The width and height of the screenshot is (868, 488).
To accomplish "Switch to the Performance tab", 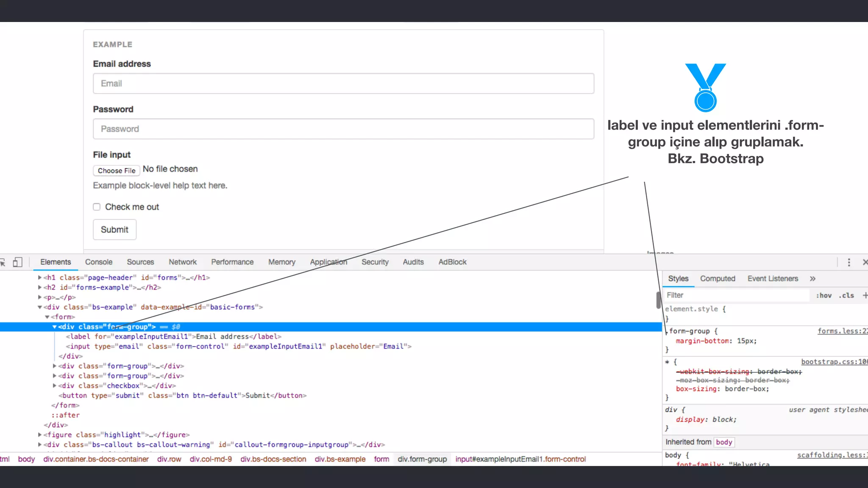I will point(232,262).
